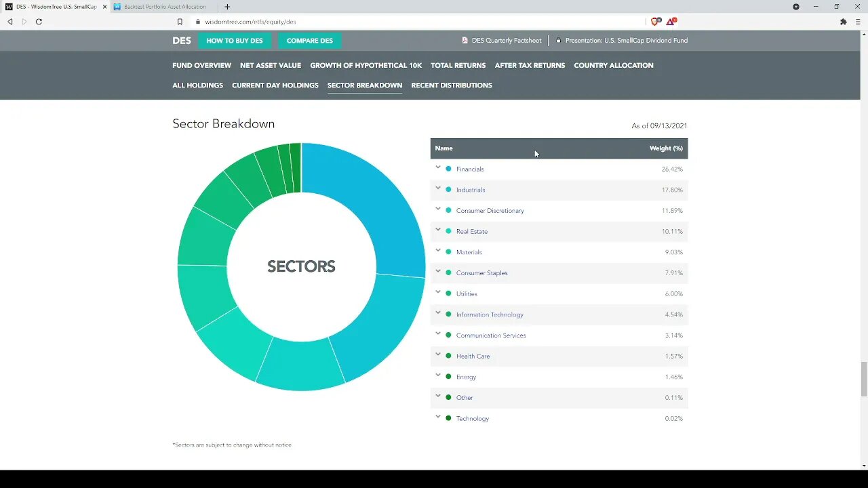This screenshot has width=868, height=488.
Task: Click the HOW TO BUY DES button
Action: coord(235,41)
